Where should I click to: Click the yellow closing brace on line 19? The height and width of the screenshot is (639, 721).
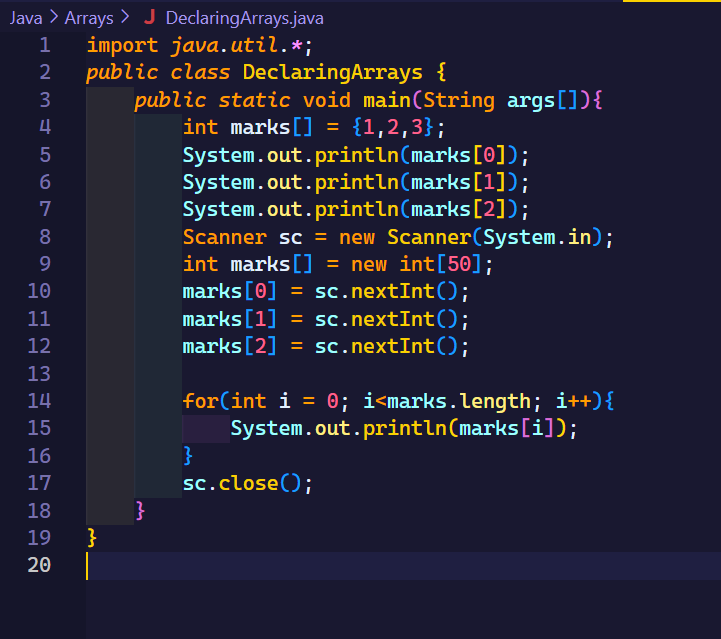coord(92,538)
